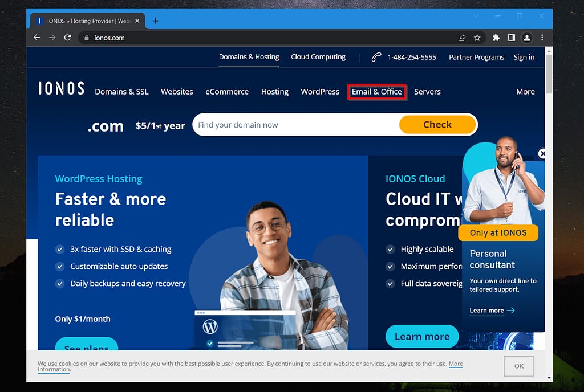Viewport: 584px width, 392px height.
Task: Toggle the browser side panel icon
Action: click(x=512, y=38)
